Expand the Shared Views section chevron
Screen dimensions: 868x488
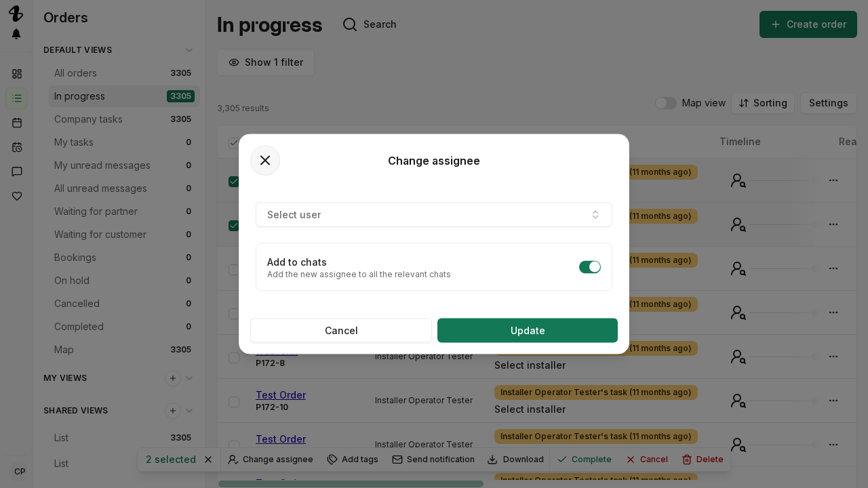[189, 411]
